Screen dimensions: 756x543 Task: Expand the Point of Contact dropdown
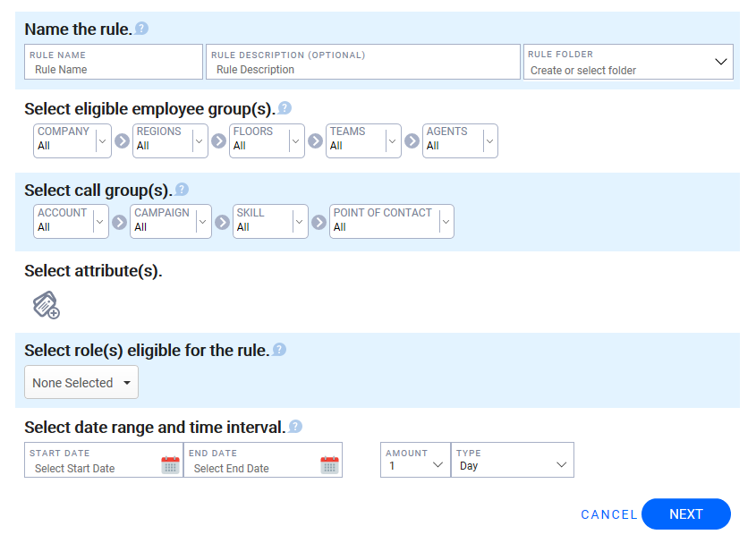(x=445, y=222)
